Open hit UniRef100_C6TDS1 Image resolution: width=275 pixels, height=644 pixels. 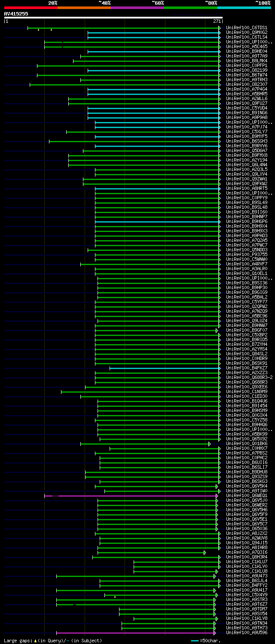(x=246, y=28)
